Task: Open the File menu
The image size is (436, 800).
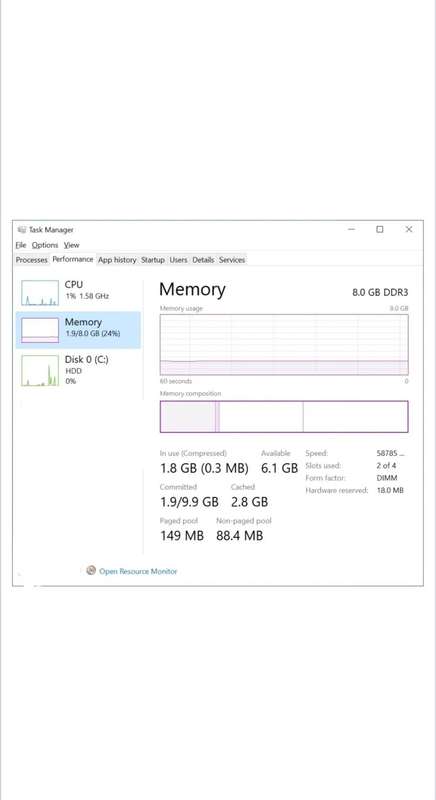Action: (x=21, y=245)
